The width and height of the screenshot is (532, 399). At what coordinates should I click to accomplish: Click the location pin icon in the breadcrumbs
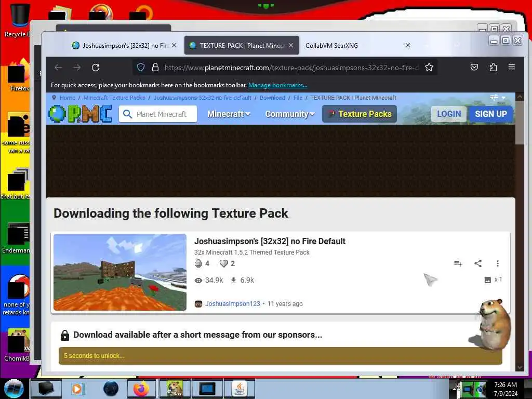(54, 98)
